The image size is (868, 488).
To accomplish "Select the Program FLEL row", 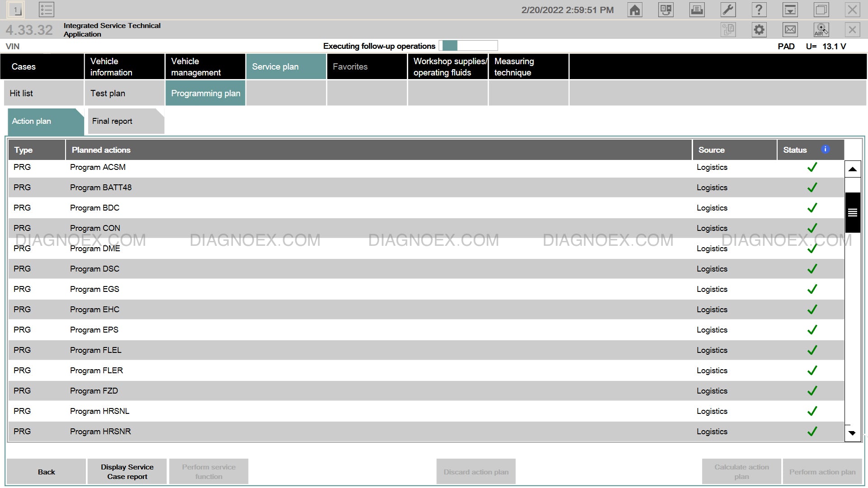I will pos(426,350).
